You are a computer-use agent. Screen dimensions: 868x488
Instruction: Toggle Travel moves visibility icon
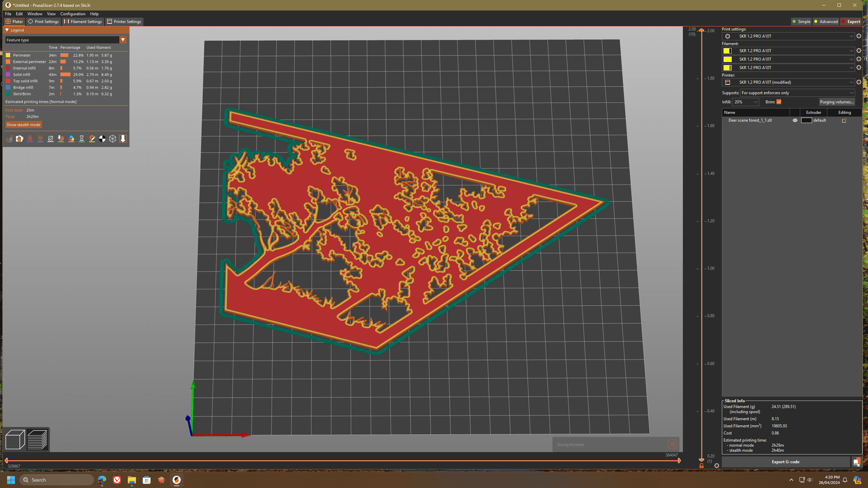(x=9, y=139)
